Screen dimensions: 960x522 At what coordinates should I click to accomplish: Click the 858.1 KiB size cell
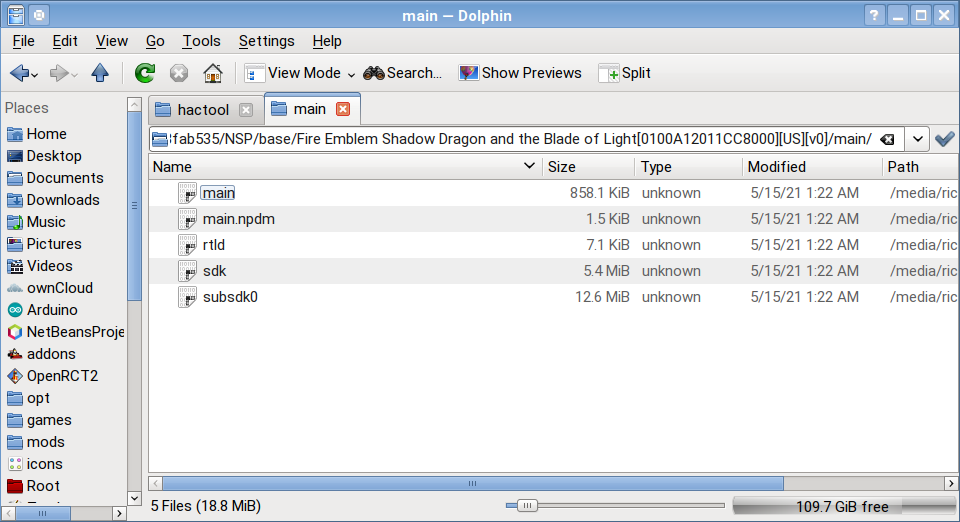[x=599, y=193]
